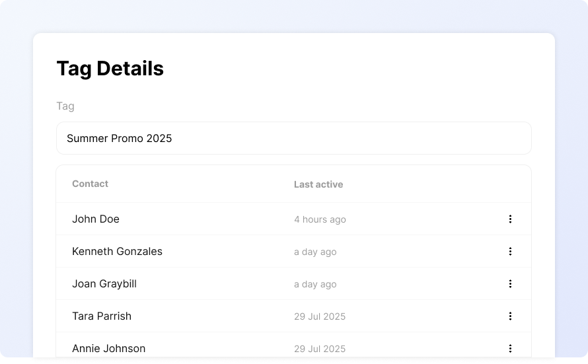Screen dimensions: 588x364
Task: Sort by the Last active column header
Action: (318, 184)
